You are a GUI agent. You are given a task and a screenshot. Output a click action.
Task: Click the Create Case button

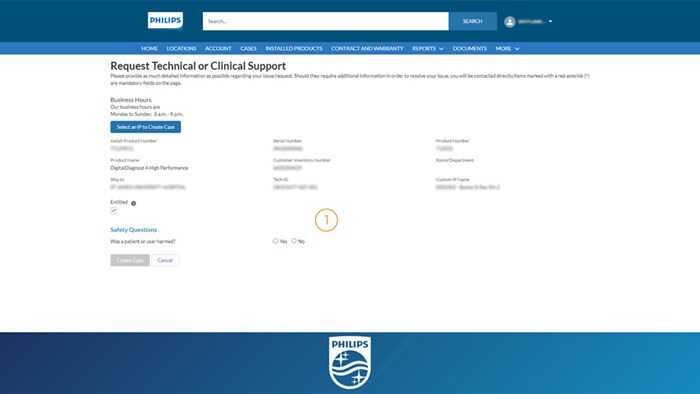pyautogui.click(x=130, y=260)
